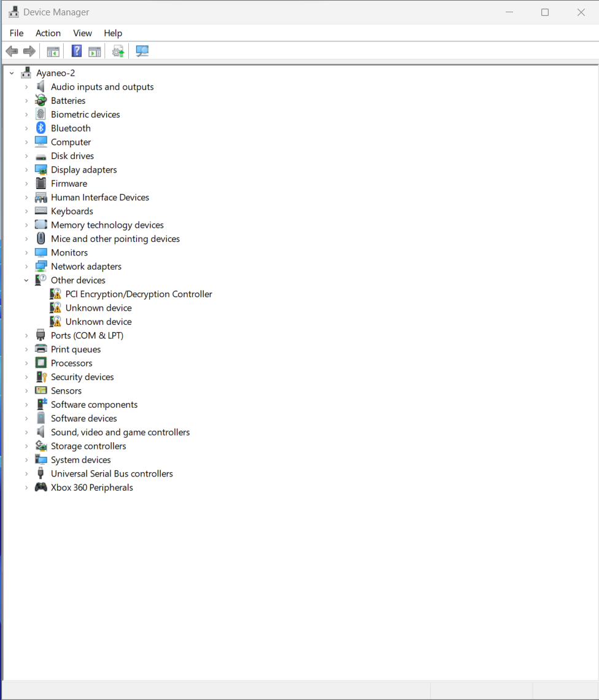The width and height of the screenshot is (599, 700).
Task: Select the Bluetooth label
Action: [71, 128]
